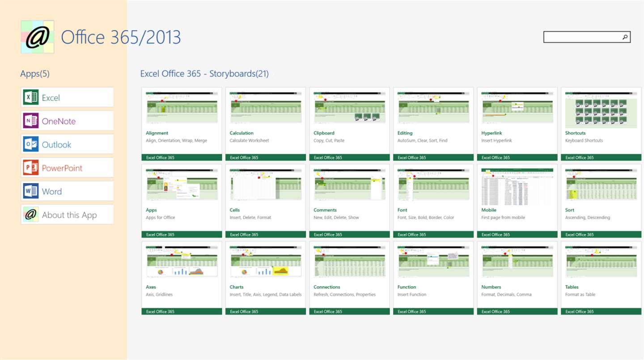Click 'Apps for Office' description
Screen dimensions: 644x360
161,218
